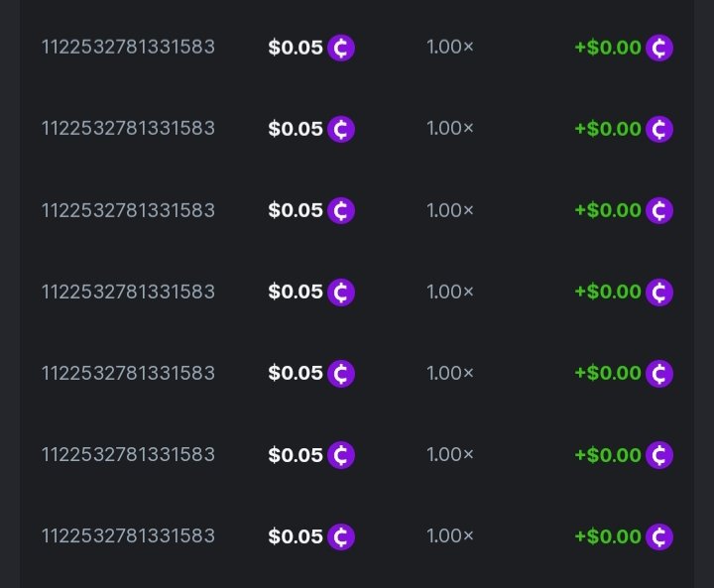This screenshot has width=714, height=588.
Task: Click the coin icon beside the first row's $0.05 bet
Action: (x=341, y=48)
